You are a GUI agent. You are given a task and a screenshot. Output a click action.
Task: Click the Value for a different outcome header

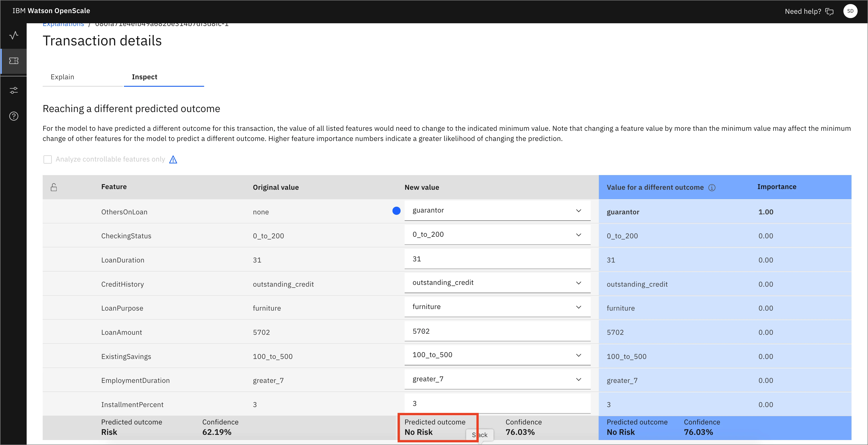pos(655,187)
